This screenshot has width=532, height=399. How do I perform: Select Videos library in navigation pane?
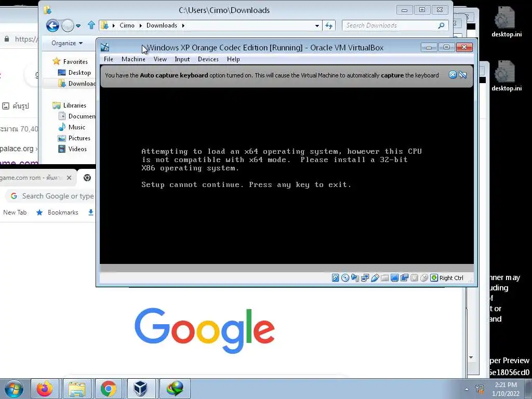[x=73, y=149]
